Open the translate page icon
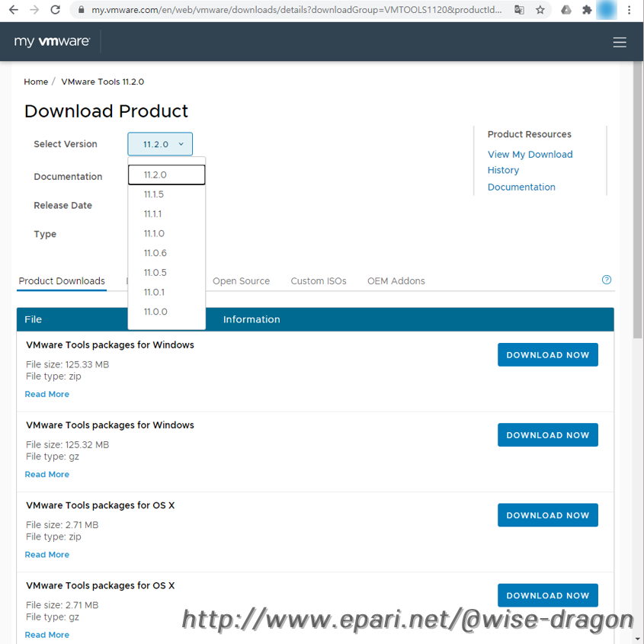 pyautogui.click(x=519, y=10)
